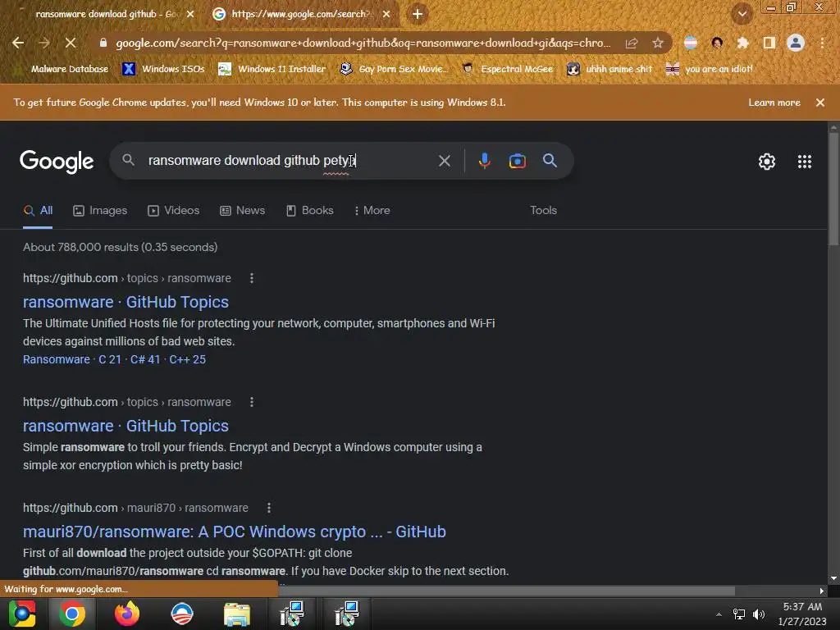This screenshot has width=840, height=630.
Task: Open first 'ransomware · GitHub Topics' result
Action: coord(126,302)
